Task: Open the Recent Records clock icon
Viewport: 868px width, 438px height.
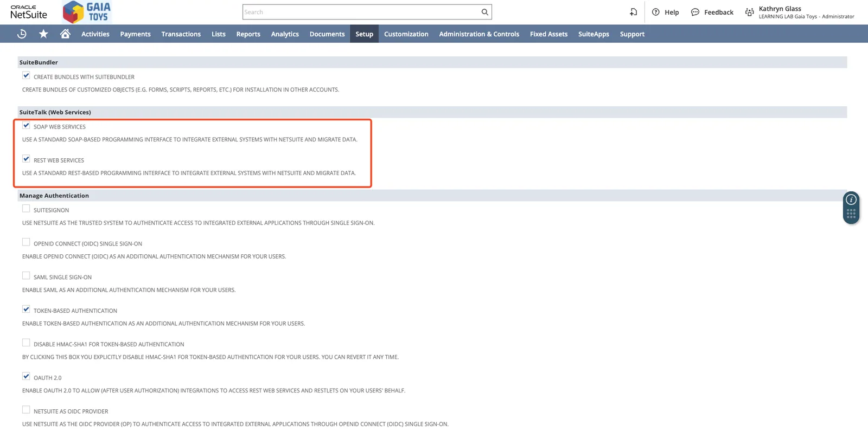Action: point(22,34)
